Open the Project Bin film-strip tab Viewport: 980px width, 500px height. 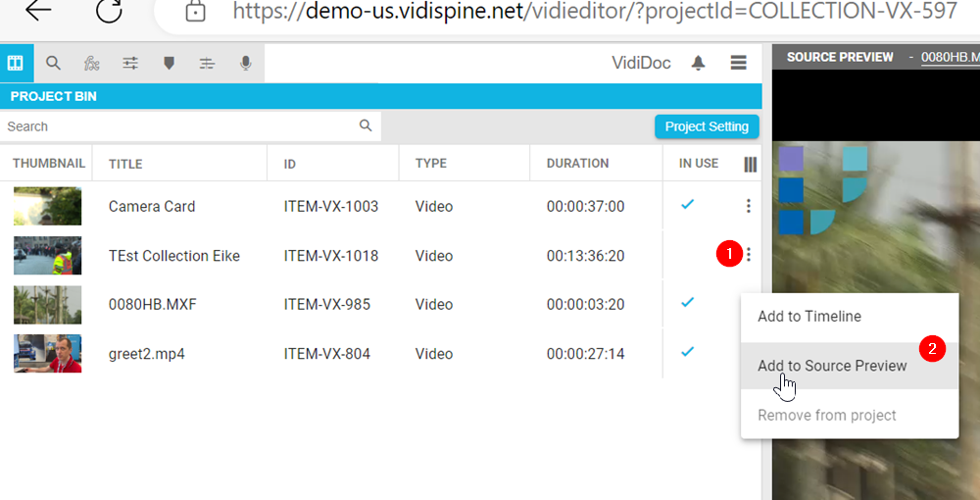tap(16, 64)
